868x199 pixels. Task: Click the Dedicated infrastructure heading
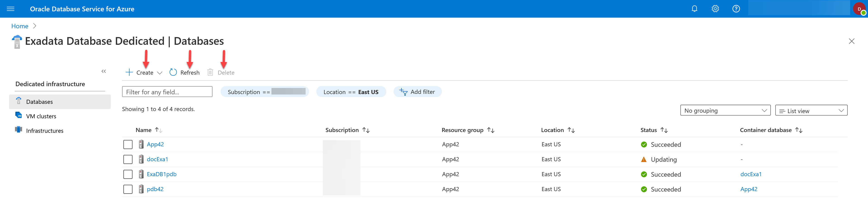pyautogui.click(x=50, y=84)
